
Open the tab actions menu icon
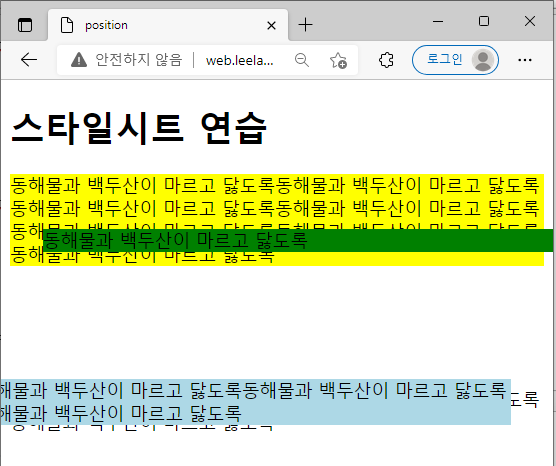coord(25,26)
